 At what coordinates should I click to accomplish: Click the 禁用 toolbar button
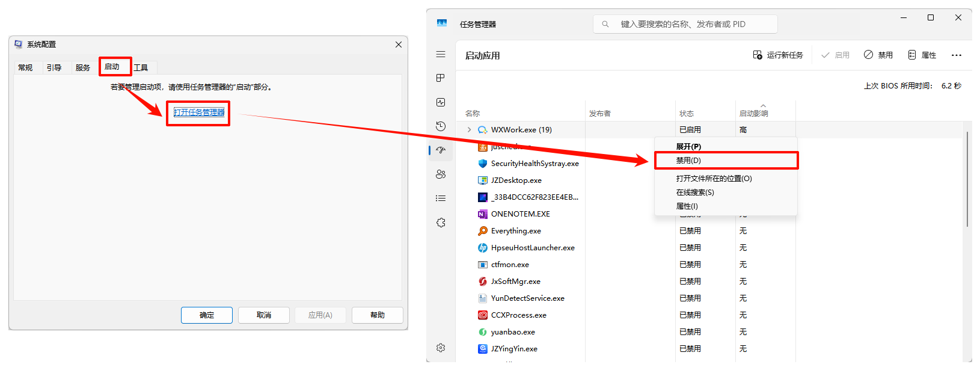878,55
